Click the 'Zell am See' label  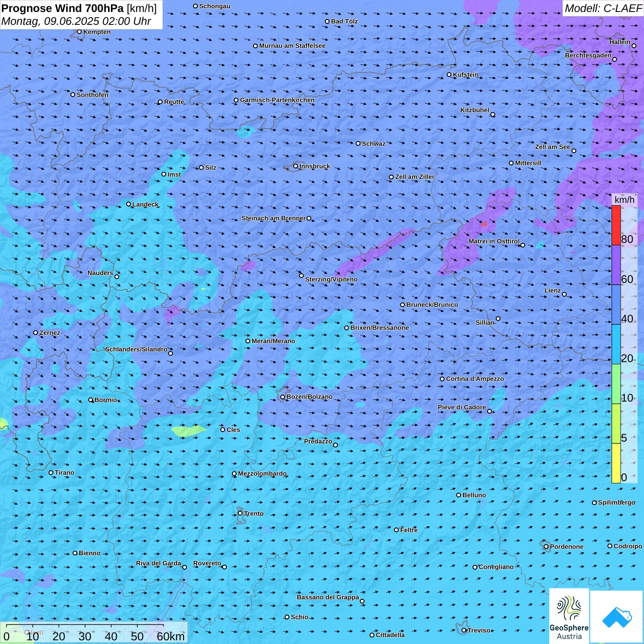coord(552,147)
